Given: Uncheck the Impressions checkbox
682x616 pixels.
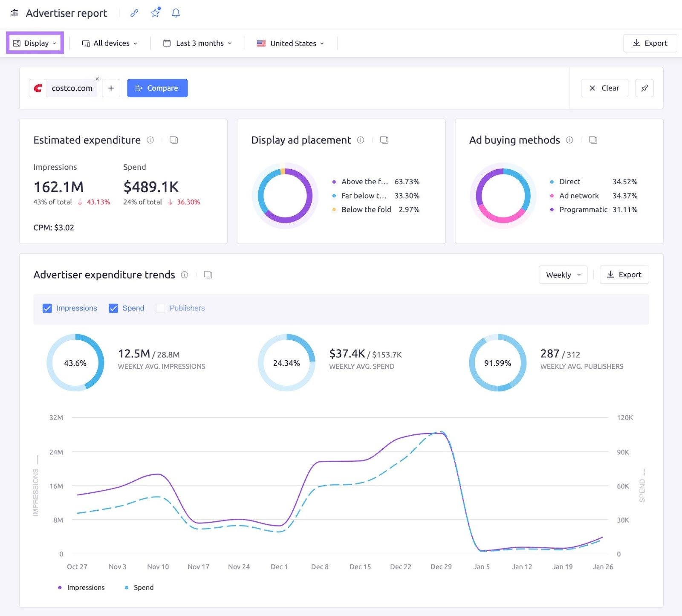Looking at the screenshot, I should 47,308.
